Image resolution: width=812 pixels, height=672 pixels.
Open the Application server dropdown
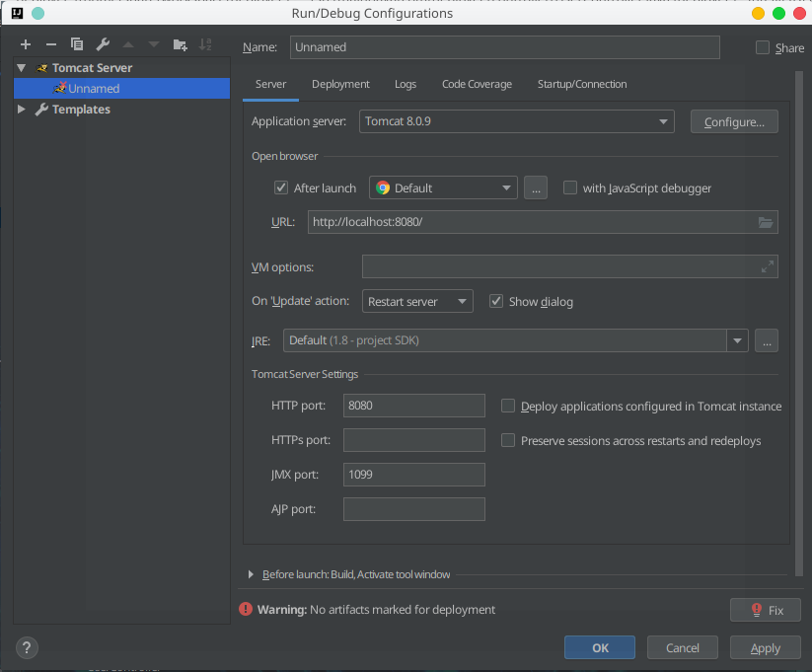(x=516, y=121)
